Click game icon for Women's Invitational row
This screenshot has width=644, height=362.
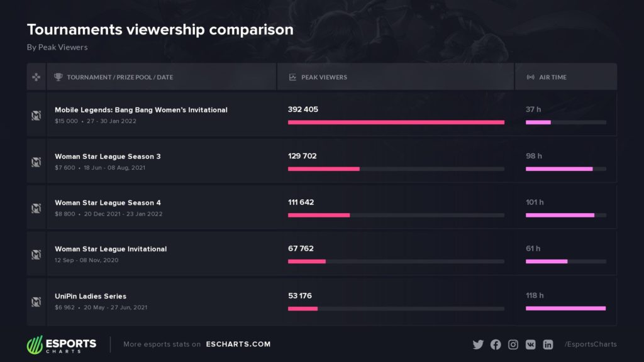(x=36, y=116)
